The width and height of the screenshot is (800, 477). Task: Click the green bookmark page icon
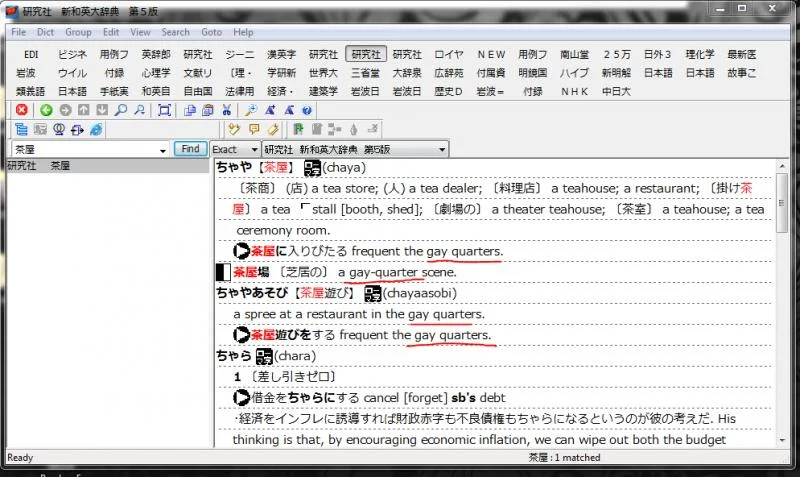(298, 130)
